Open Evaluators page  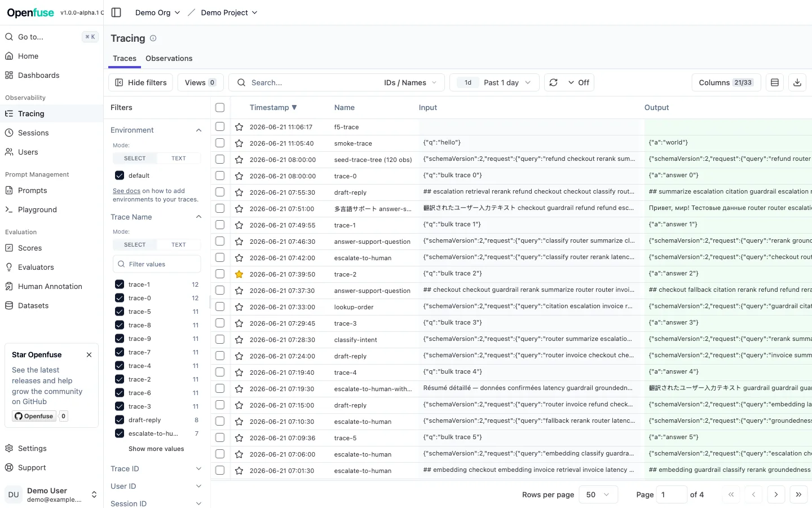coord(51,267)
